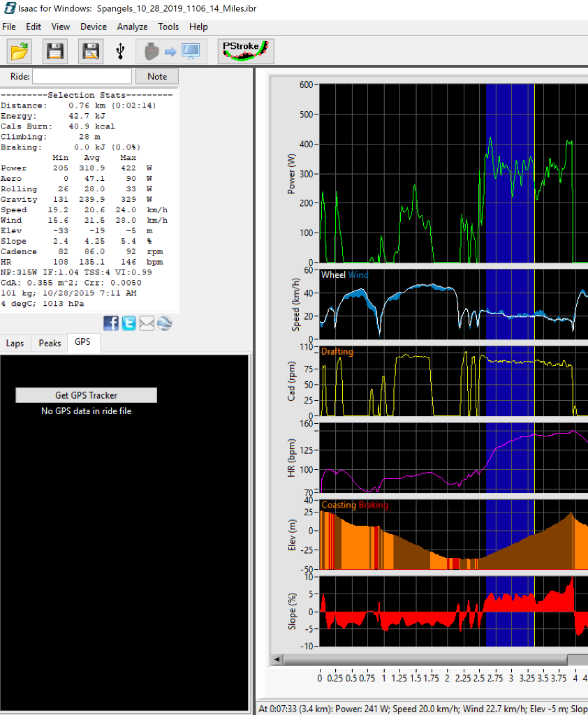
Task: Open the Analyze menu
Action: (x=132, y=27)
